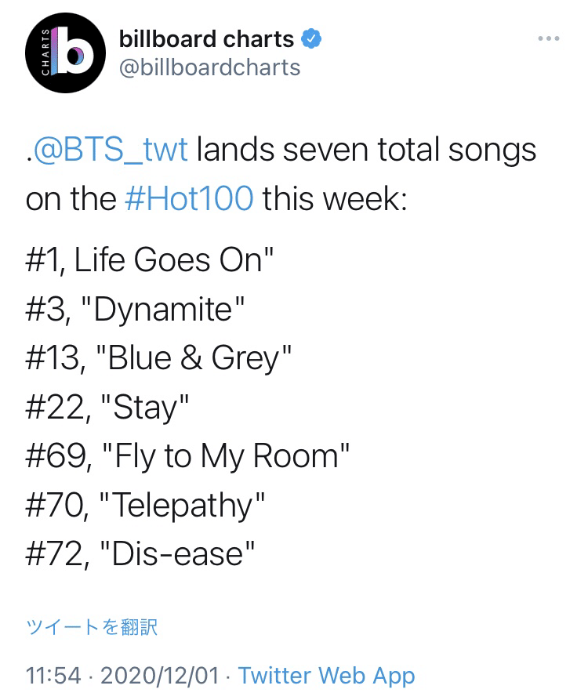The height and width of the screenshot is (700, 588).
Task: Open the billboard charts profile avatar
Action: coord(65,53)
